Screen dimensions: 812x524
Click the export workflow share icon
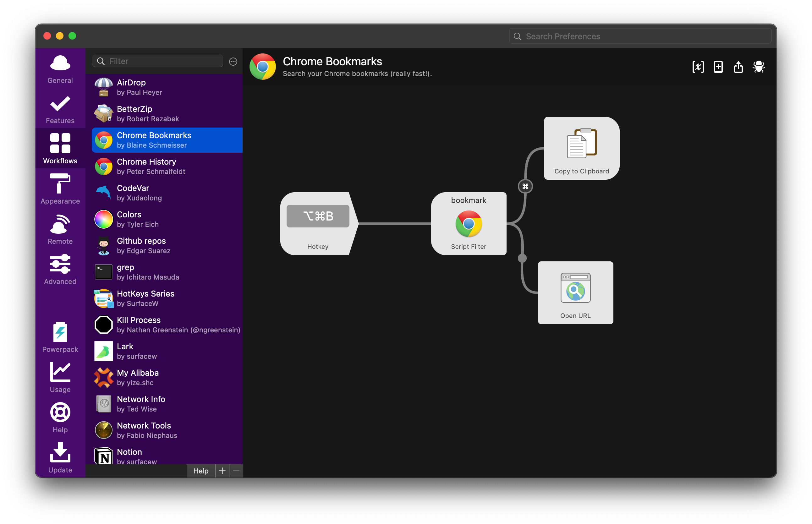pos(738,67)
